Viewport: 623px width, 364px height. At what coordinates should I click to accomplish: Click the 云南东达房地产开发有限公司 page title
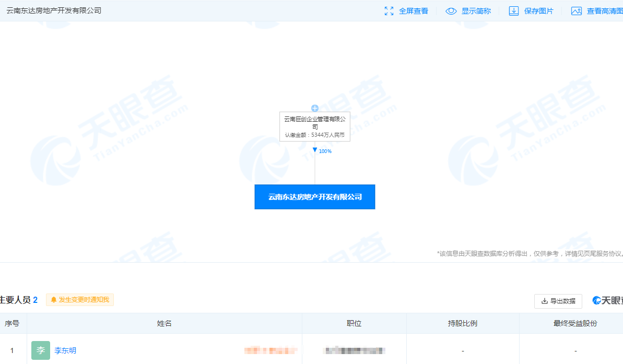click(54, 11)
